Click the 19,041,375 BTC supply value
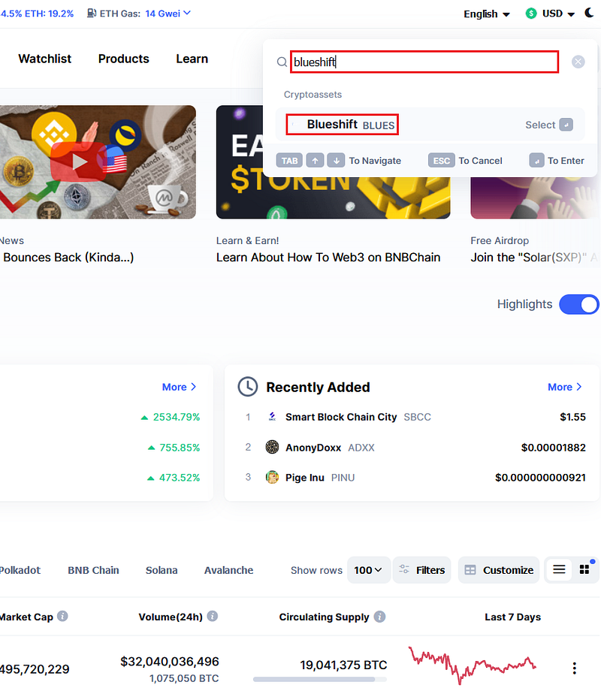 (343, 665)
